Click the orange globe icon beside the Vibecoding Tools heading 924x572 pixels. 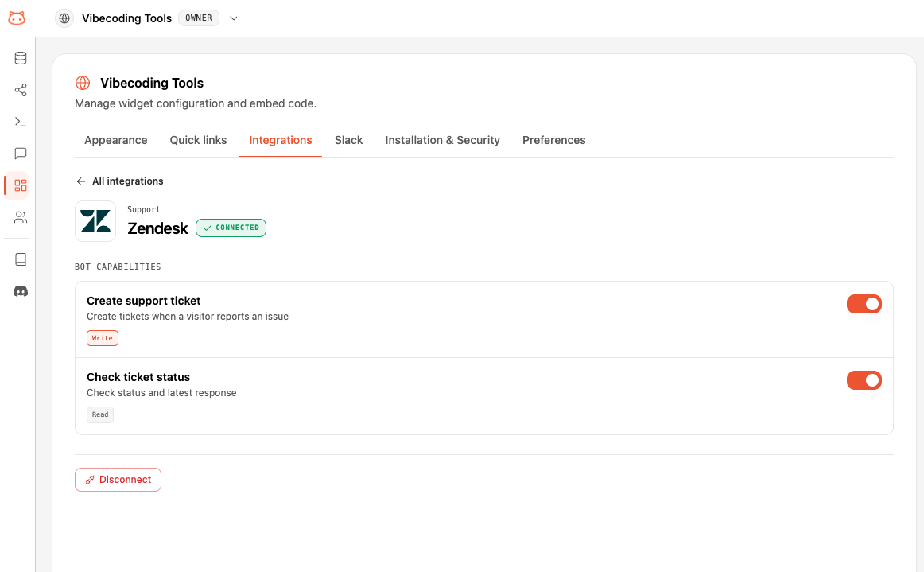(83, 83)
